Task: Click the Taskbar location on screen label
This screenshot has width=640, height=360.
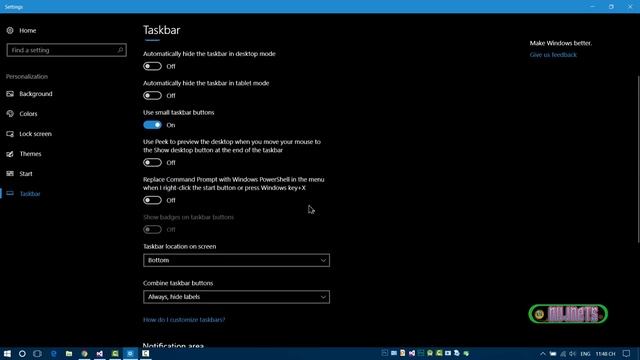Action: click(180, 246)
